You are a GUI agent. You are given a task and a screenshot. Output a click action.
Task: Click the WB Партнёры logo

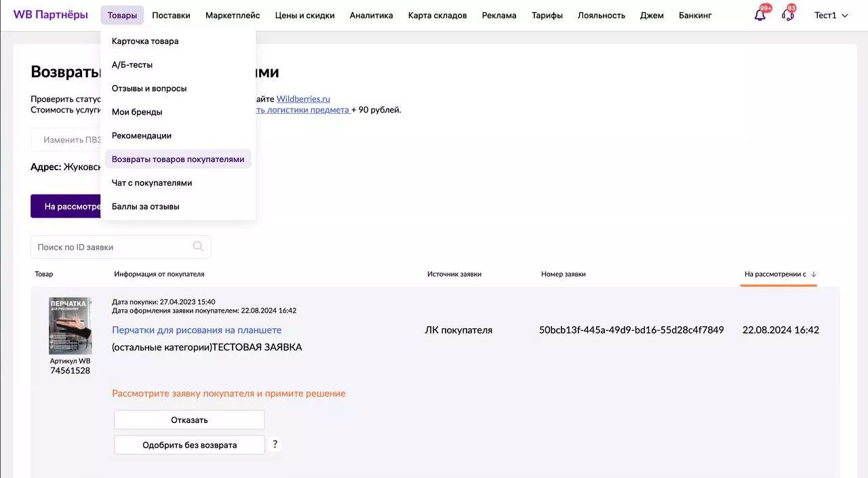50,15
